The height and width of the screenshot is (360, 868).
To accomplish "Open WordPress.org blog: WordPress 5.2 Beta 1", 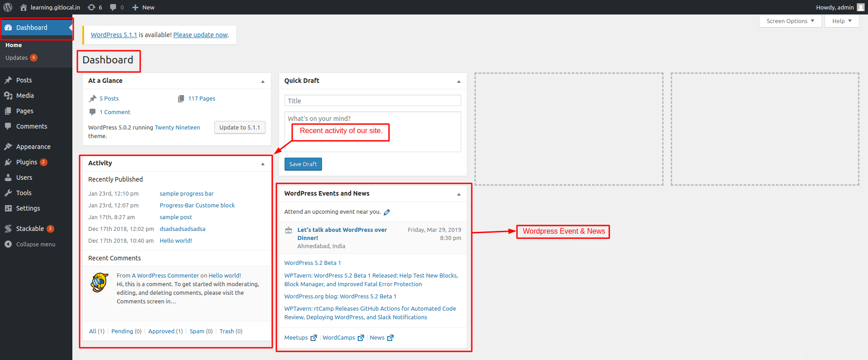I will pos(340,297).
